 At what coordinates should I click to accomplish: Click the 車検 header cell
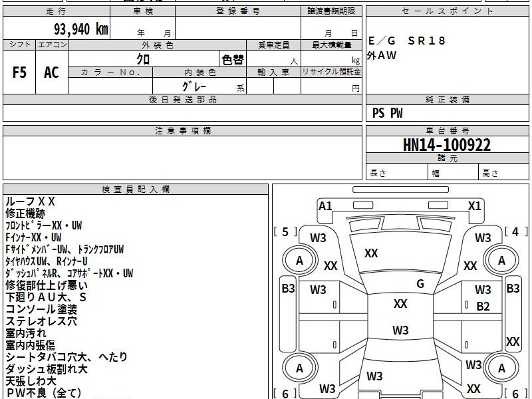click(143, 11)
